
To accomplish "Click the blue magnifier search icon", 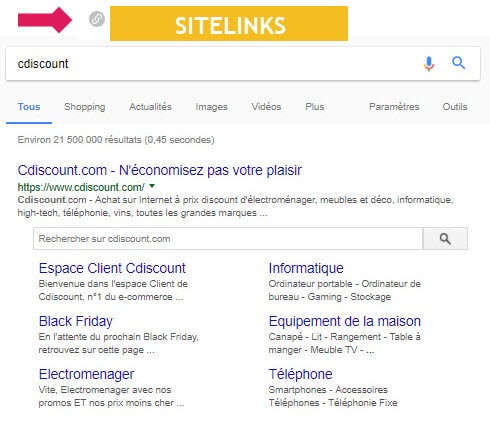I will (x=458, y=63).
